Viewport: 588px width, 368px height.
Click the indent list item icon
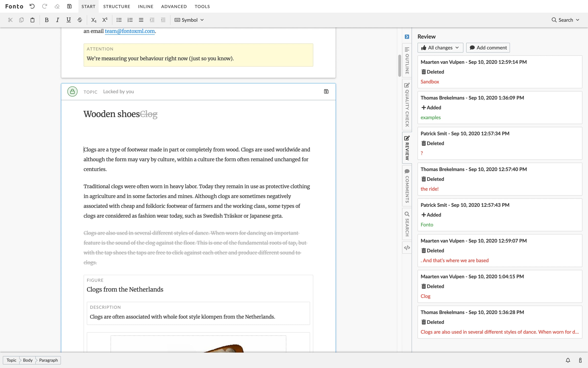coord(152,20)
